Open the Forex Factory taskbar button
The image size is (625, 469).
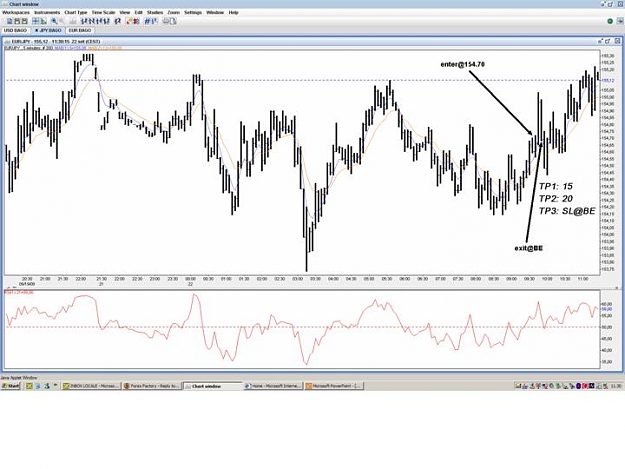coord(152,386)
